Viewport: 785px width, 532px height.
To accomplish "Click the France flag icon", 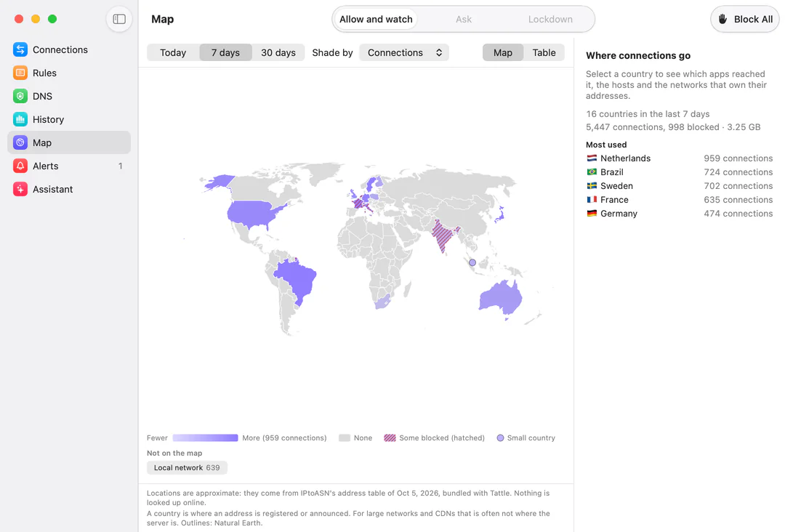I will (x=592, y=199).
